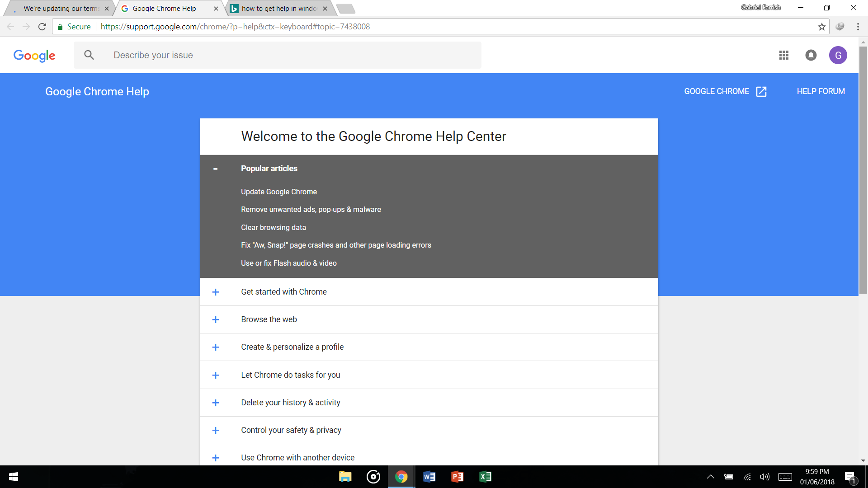Viewport: 868px width, 488px height.
Task: Reload the page with refresh icon
Action: click(42, 27)
